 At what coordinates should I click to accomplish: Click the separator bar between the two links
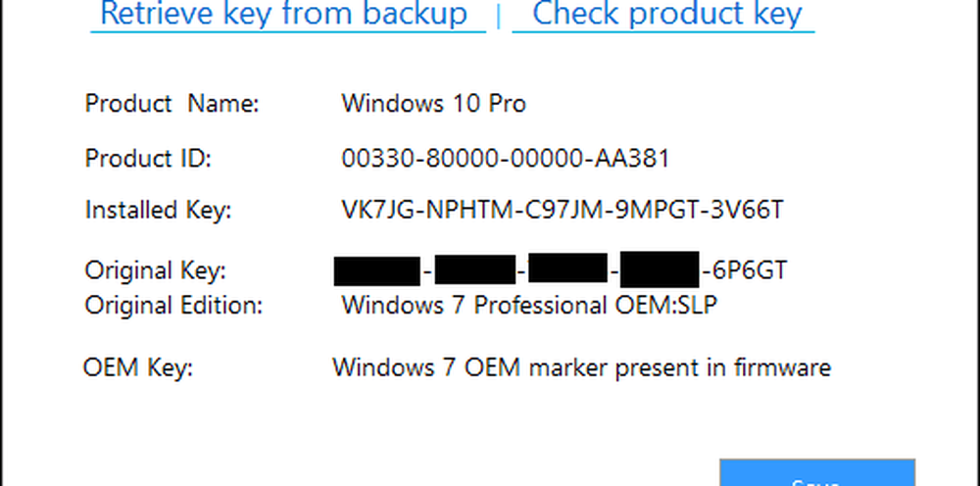pos(498,15)
